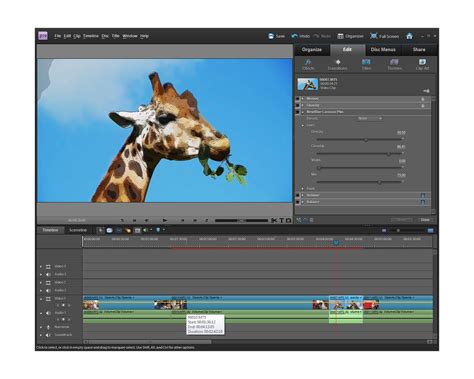The height and width of the screenshot is (379, 474).
Task: Click the Edit tab
Action: (x=347, y=50)
